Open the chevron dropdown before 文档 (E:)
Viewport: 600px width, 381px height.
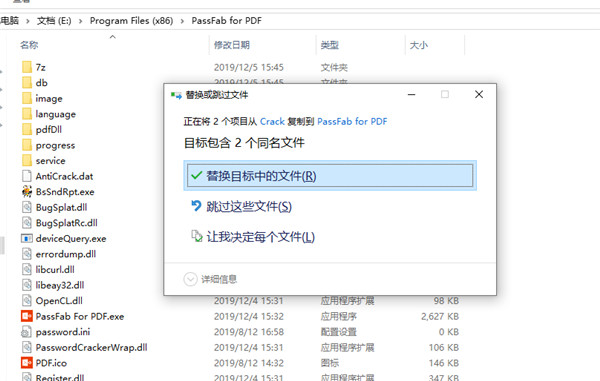[28, 21]
